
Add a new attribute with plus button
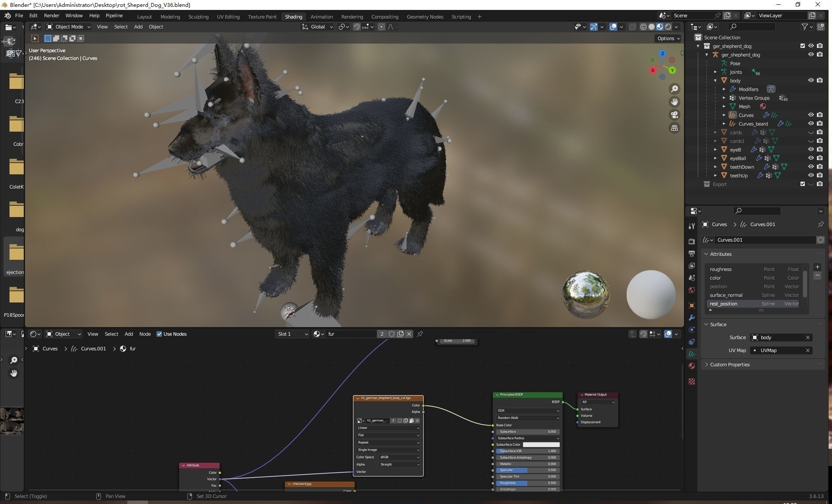point(817,267)
